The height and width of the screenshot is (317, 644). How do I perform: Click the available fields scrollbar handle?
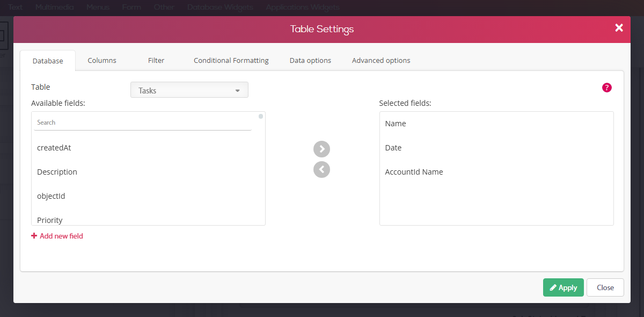pyautogui.click(x=261, y=116)
